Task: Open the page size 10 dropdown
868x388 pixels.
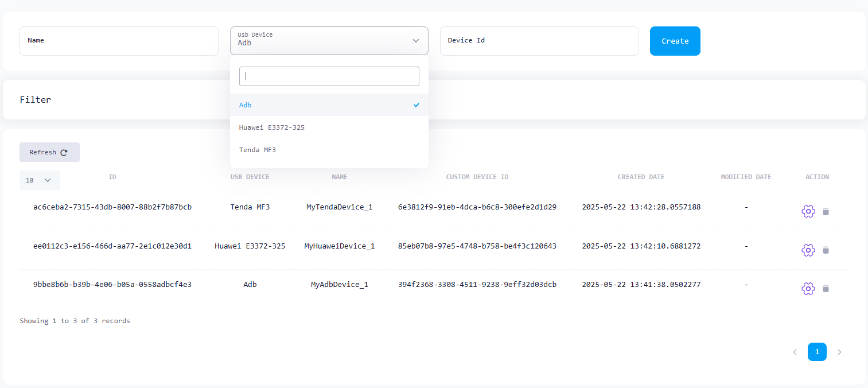Action: click(40, 180)
